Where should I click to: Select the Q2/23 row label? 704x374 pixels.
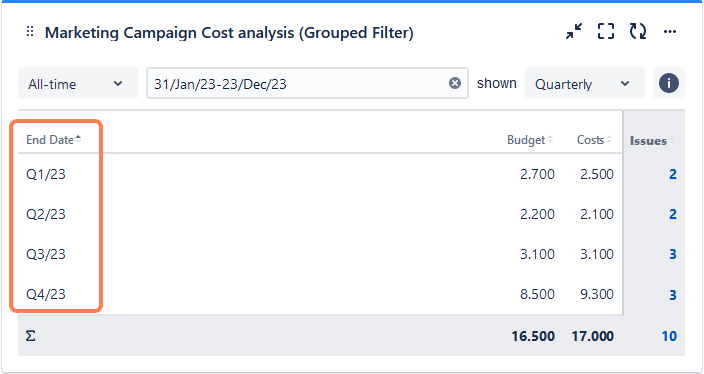tap(46, 214)
